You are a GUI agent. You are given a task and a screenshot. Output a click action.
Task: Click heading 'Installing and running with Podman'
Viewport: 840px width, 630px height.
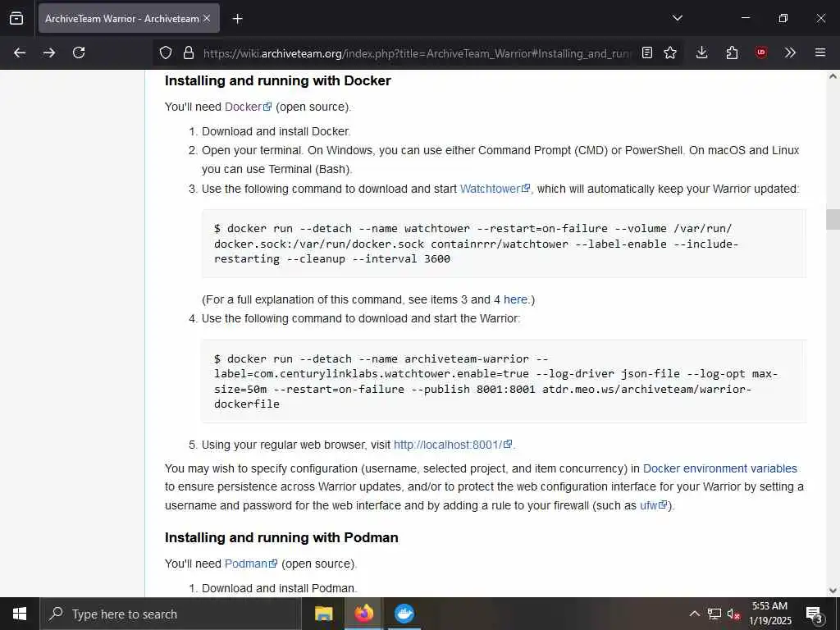pos(281,538)
